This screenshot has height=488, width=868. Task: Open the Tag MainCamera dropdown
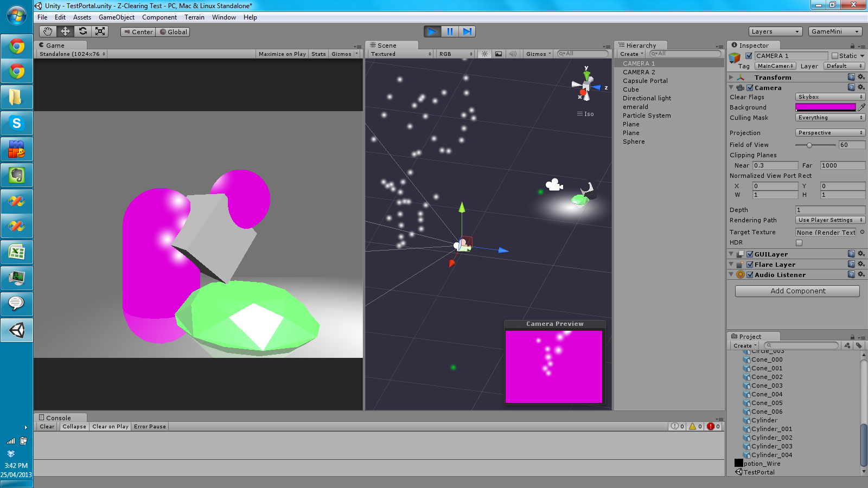pos(776,66)
